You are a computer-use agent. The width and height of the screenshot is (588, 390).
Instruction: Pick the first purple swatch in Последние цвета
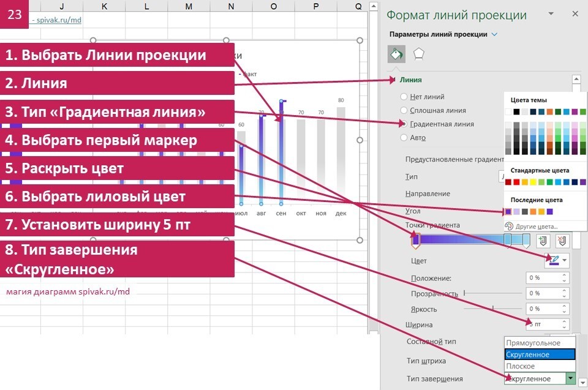click(x=508, y=211)
